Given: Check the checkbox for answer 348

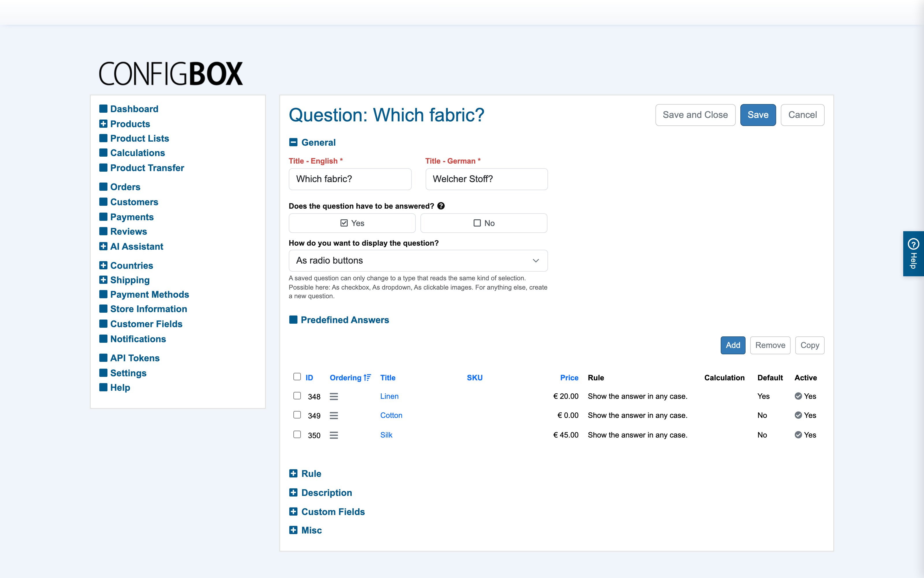Looking at the screenshot, I should coord(297,396).
